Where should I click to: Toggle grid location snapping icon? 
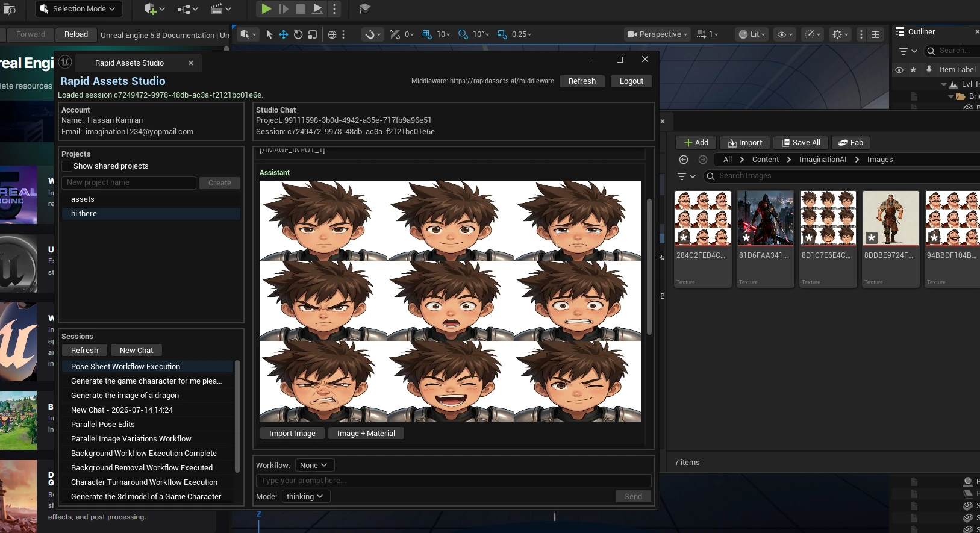(427, 34)
